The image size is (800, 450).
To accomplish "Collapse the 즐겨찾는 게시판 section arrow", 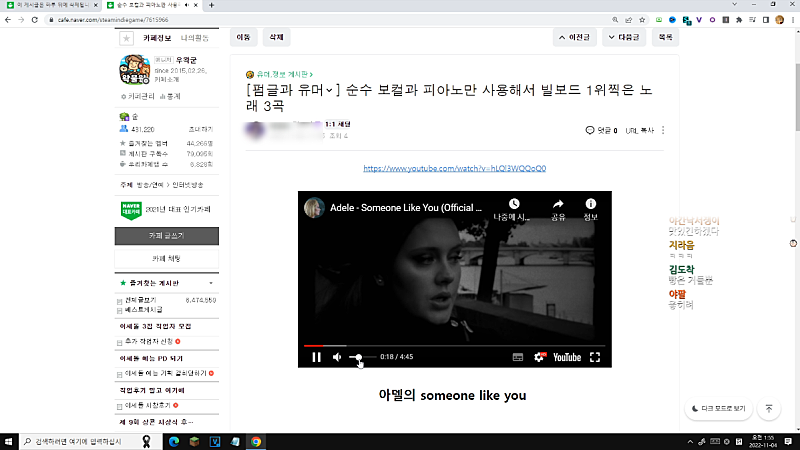I will coord(211,283).
